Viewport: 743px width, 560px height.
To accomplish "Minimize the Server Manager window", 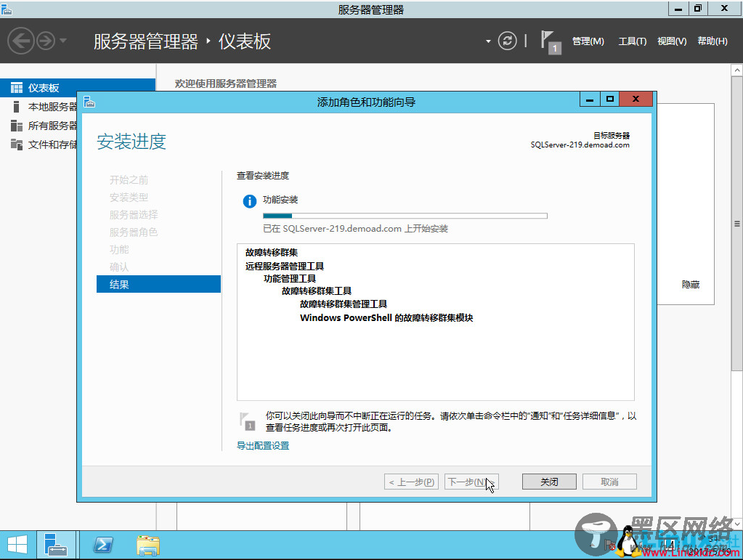I will point(678,9).
